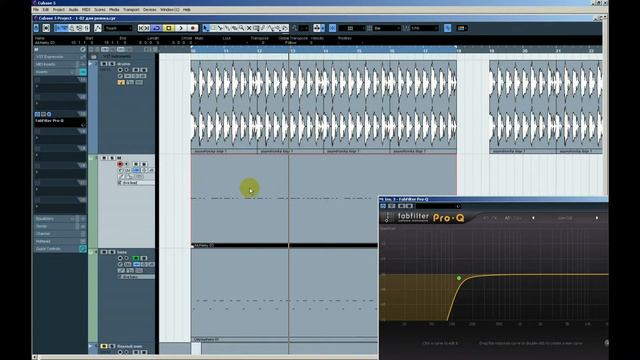
Task: Disable the red record-enable on second track
Action: click(120, 164)
